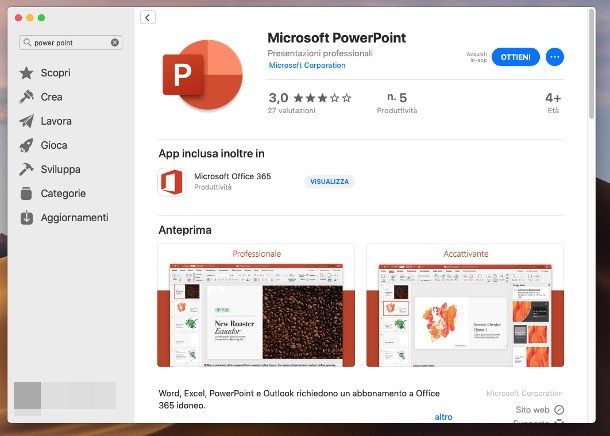Viewport: 610px width, 436px height.
Task: Click the Microsoft PowerPoint title
Action: [x=337, y=38]
